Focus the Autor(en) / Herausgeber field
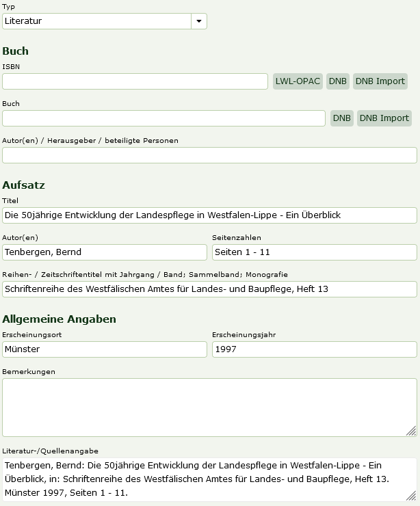The image size is (420, 506). point(209,155)
